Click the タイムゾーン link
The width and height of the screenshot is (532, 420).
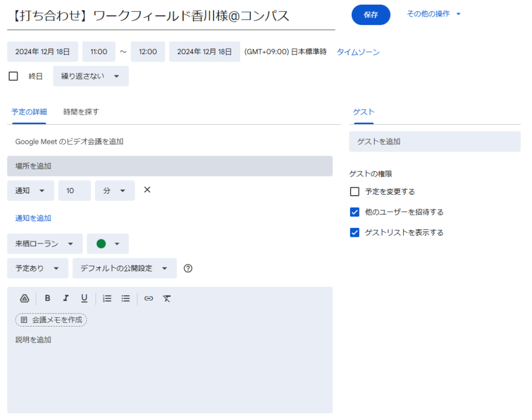[x=358, y=52]
